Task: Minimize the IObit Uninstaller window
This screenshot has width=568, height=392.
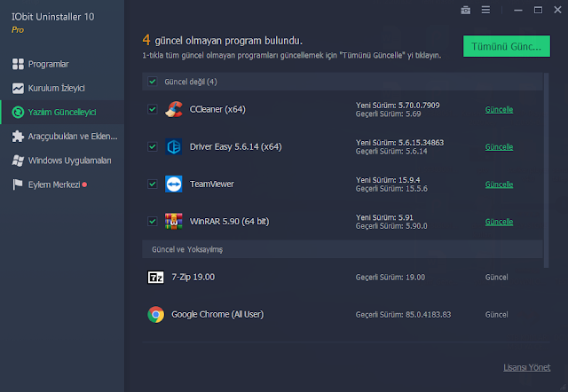Action: (x=518, y=10)
